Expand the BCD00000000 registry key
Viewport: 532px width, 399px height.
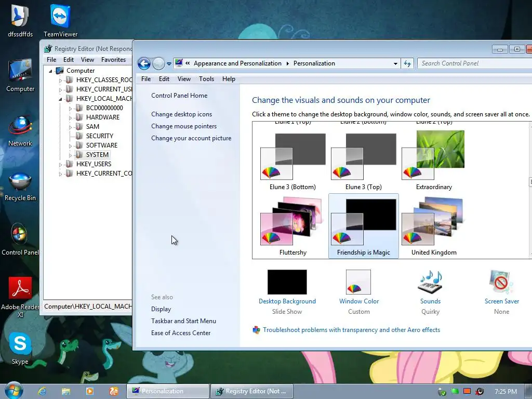click(x=70, y=108)
